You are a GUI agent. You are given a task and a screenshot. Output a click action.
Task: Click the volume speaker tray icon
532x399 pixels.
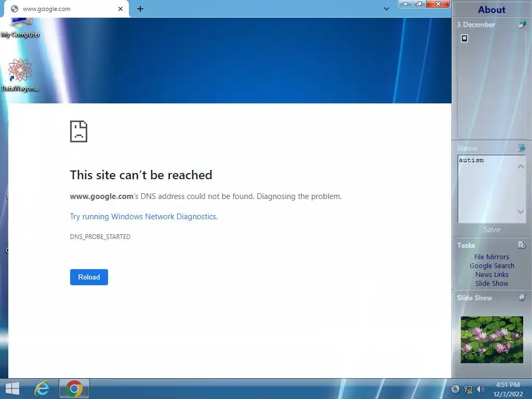481,389
